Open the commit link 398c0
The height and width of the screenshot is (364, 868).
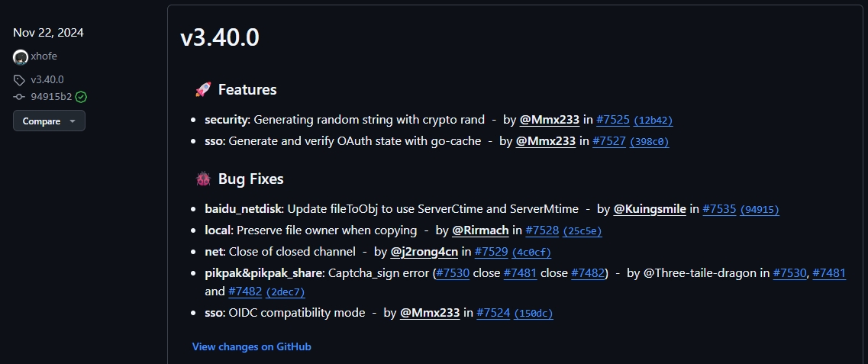point(649,142)
